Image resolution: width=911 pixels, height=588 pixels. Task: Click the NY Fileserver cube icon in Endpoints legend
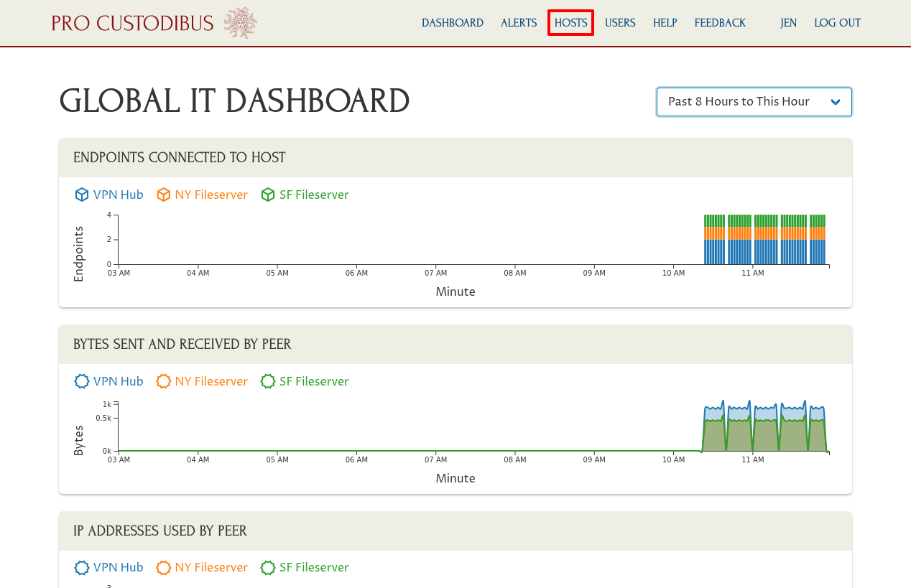pos(164,195)
